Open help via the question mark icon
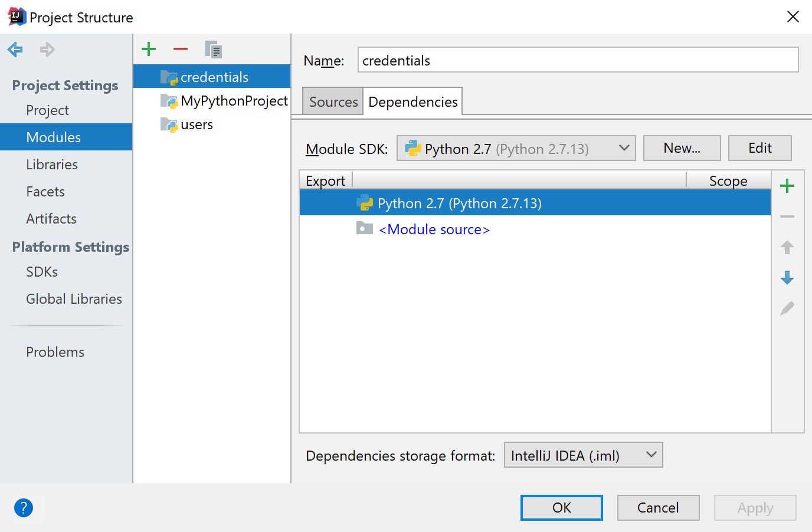Screen dimensions: 812x532 24,508
